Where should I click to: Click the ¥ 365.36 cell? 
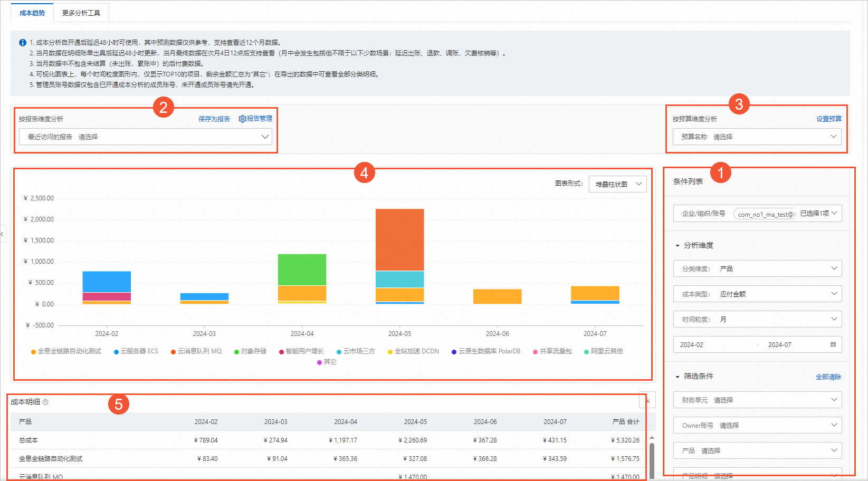tap(346, 459)
